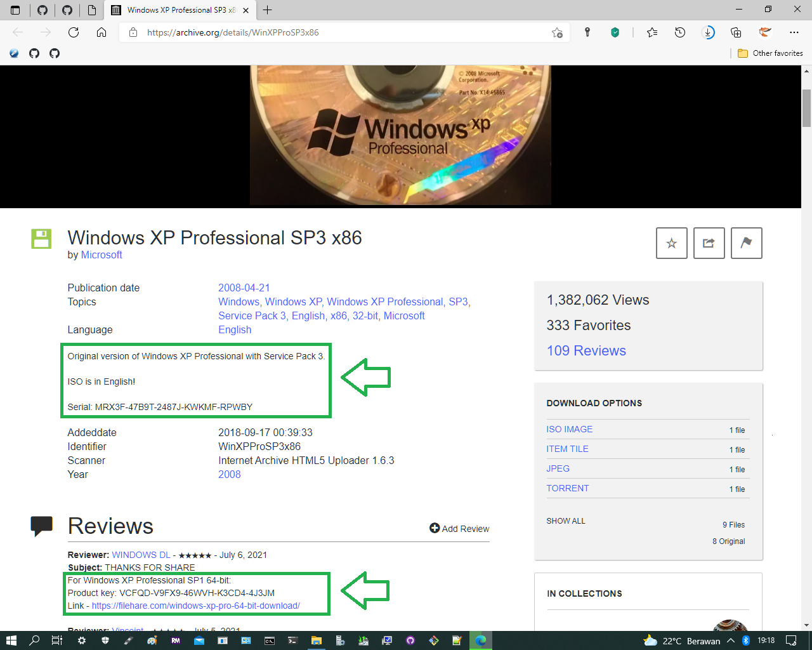Reload the current page
The height and width of the screenshot is (650, 812).
(74, 32)
